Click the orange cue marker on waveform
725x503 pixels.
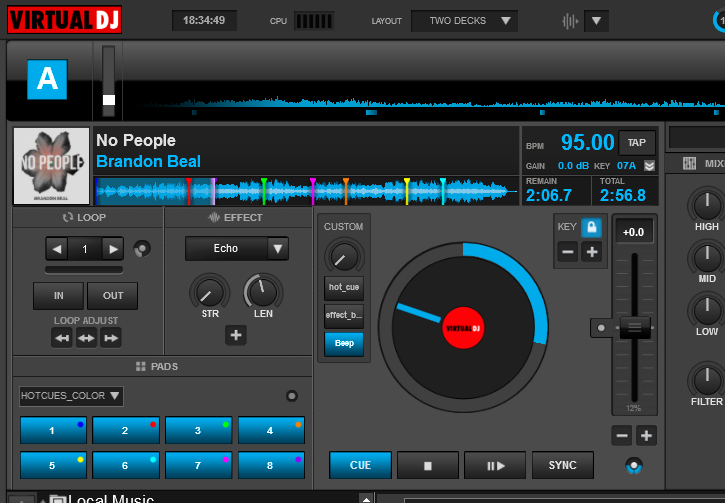[x=346, y=191]
